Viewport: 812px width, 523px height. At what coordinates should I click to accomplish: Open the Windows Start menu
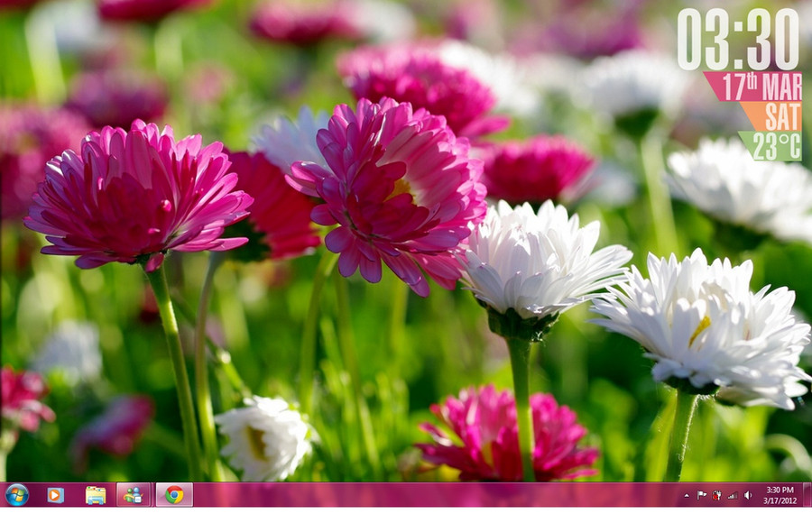point(16,494)
